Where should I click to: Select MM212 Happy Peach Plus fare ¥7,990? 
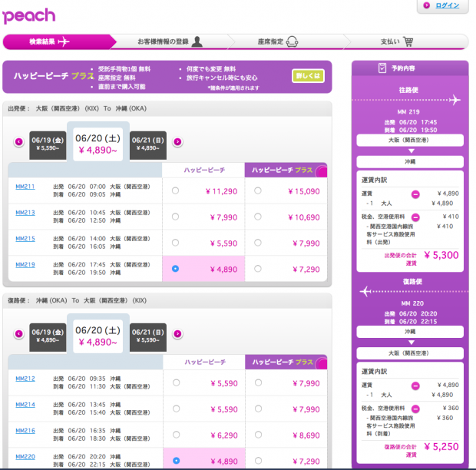point(258,382)
